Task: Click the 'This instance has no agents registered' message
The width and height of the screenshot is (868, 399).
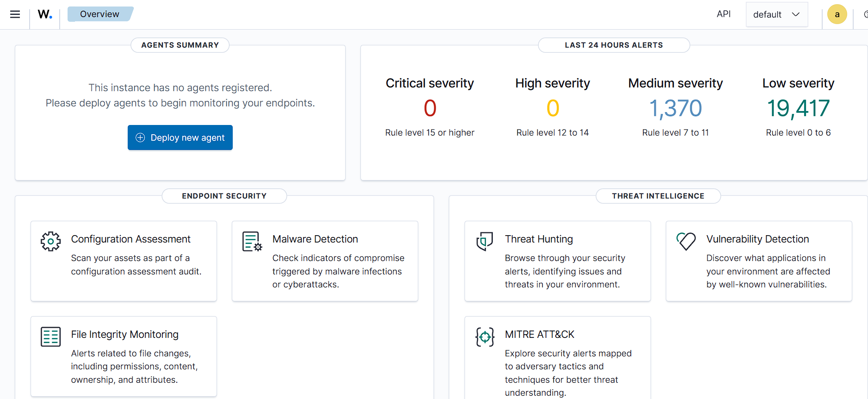Action: click(180, 87)
